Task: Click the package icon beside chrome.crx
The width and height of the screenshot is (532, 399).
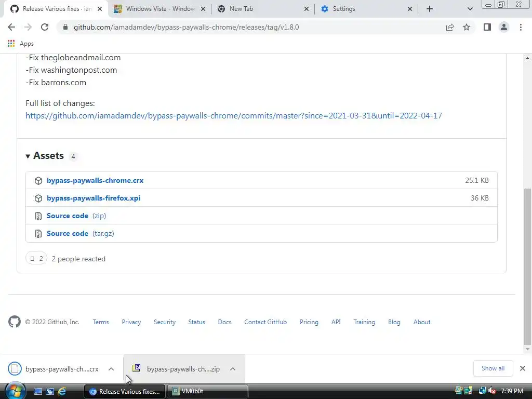Action: [x=38, y=180]
